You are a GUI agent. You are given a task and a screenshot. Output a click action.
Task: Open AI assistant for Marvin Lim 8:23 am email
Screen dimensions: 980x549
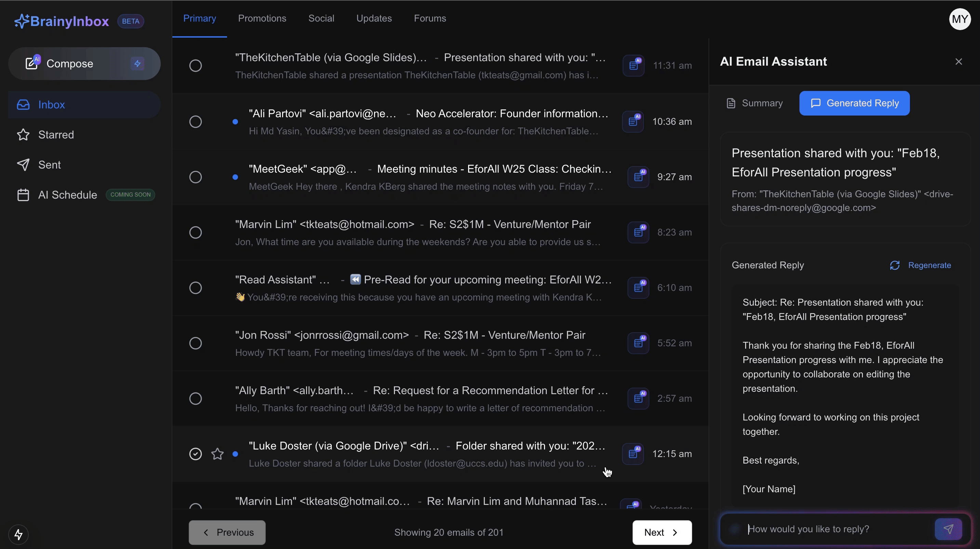coord(638,232)
